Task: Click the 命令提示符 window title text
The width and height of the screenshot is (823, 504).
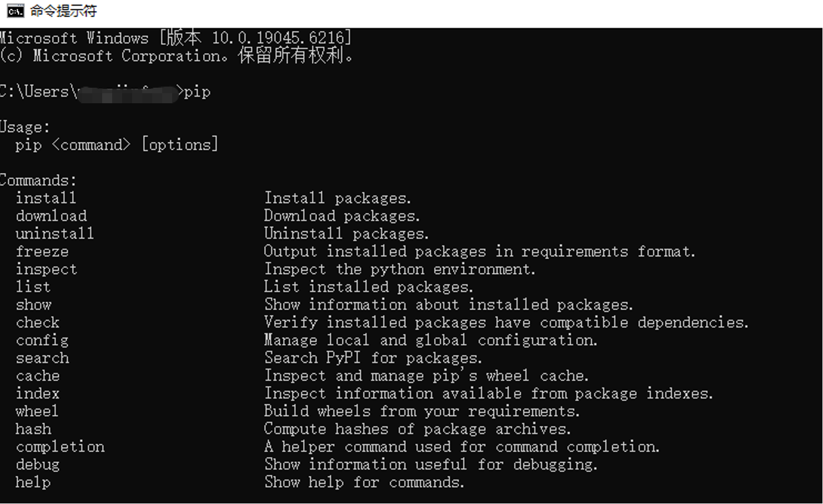Action: [63, 11]
